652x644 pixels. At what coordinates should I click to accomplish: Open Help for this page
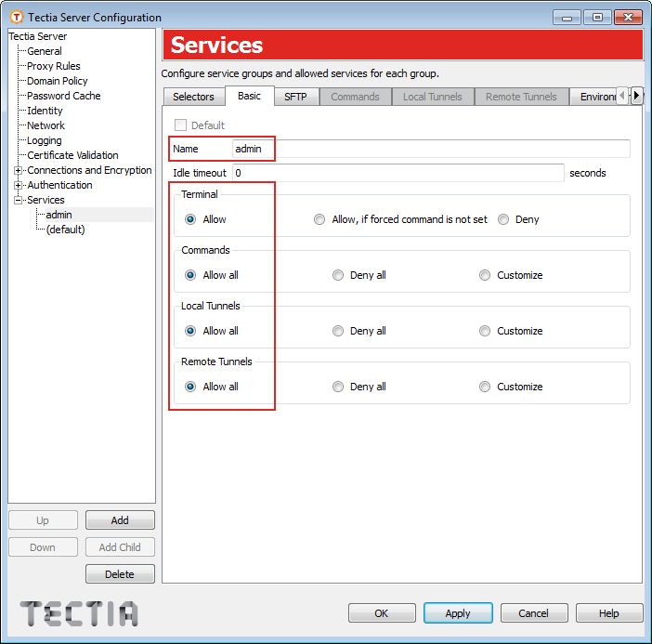[609, 612]
